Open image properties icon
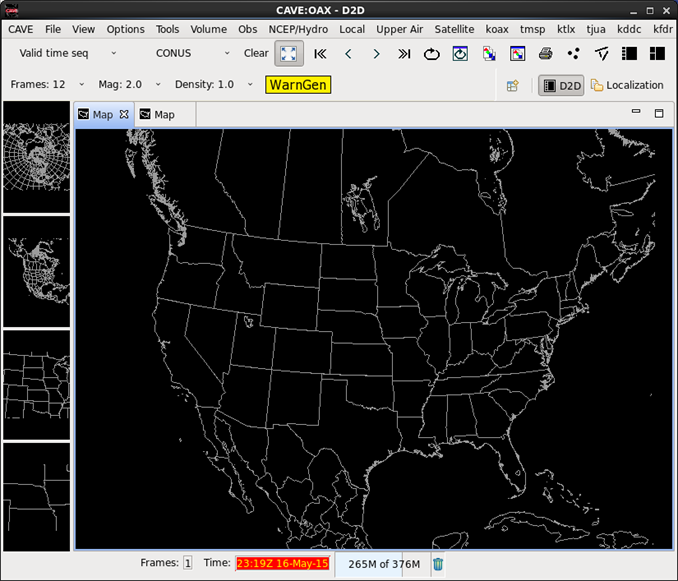This screenshot has height=581, width=678. (518, 54)
